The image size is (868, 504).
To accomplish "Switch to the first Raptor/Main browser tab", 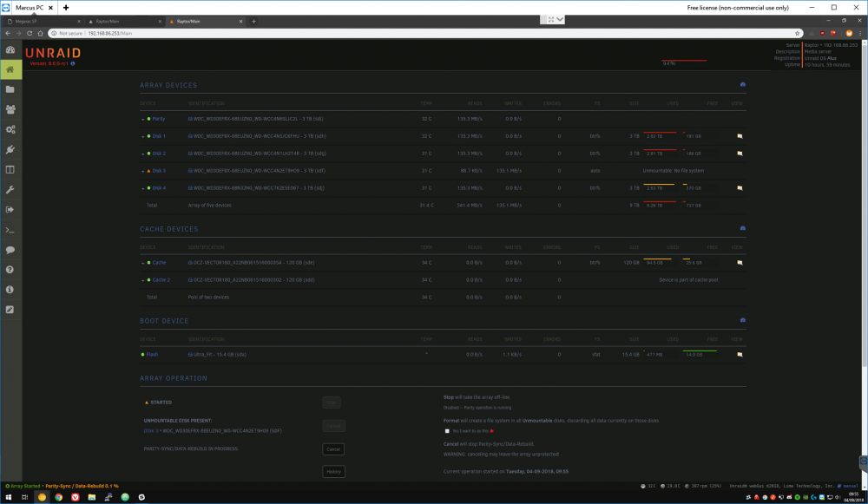I will coord(124,22).
